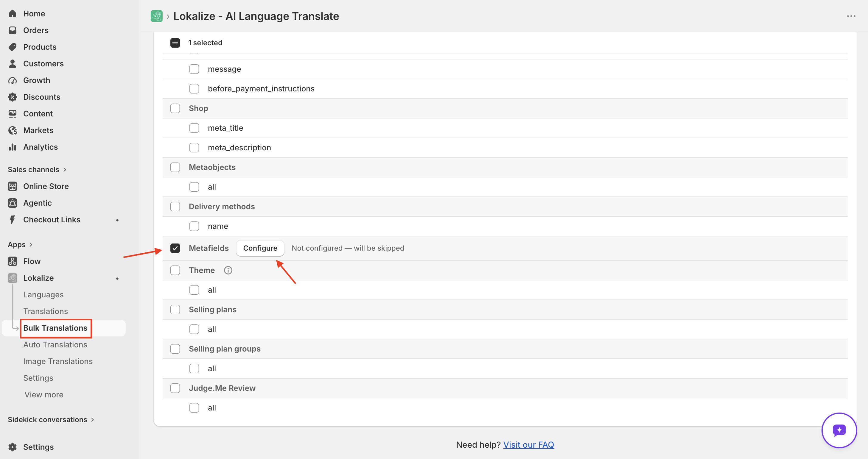Check the Delivery methods name checkbox
Screen dimensions: 868x459
point(194,226)
